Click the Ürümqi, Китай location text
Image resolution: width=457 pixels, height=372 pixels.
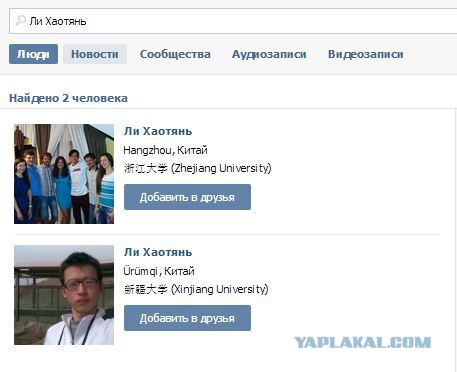click(x=159, y=271)
